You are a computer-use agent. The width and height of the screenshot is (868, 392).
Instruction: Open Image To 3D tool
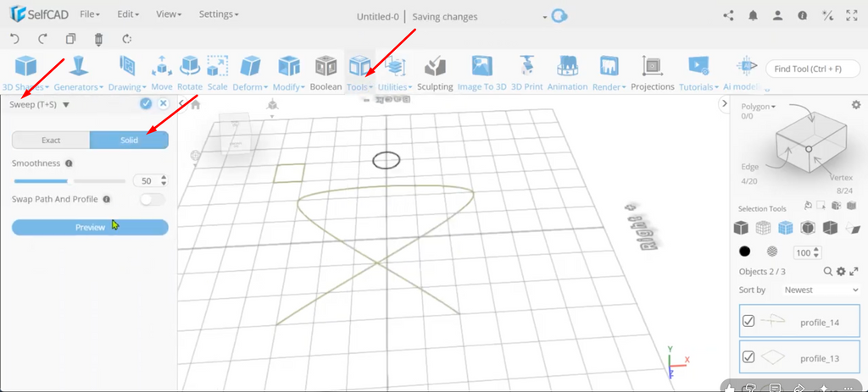481,72
